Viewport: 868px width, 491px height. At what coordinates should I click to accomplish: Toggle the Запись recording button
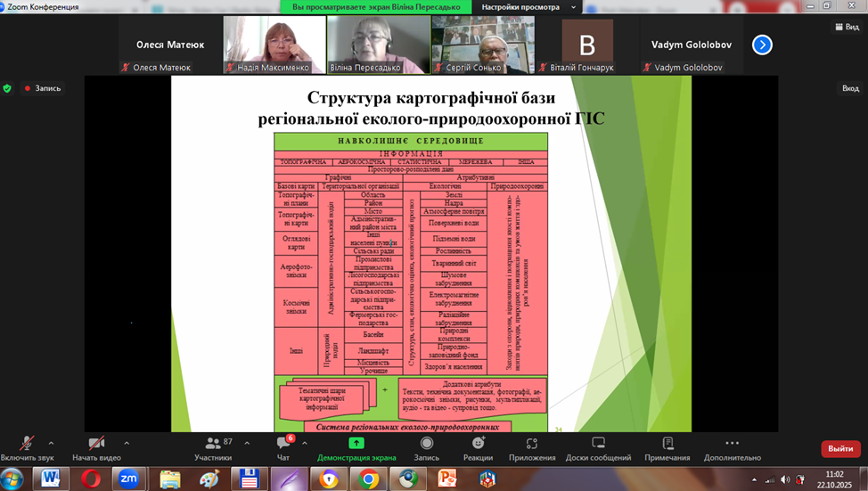(x=426, y=444)
